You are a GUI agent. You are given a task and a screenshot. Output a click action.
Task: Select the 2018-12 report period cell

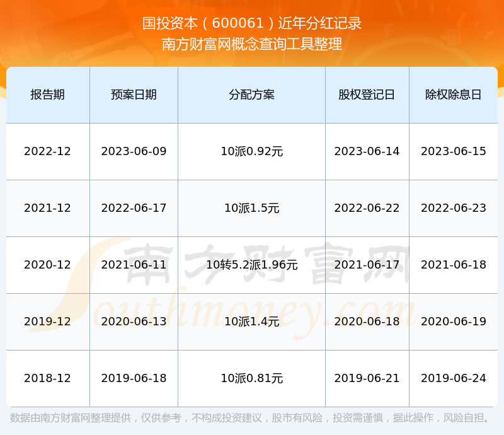click(48, 378)
